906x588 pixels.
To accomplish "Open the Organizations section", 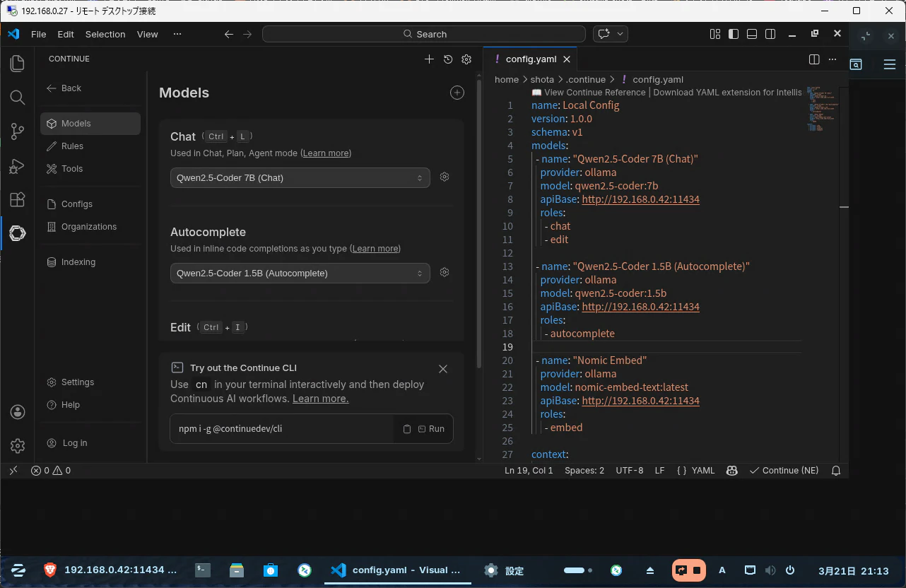I will (x=90, y=226).
